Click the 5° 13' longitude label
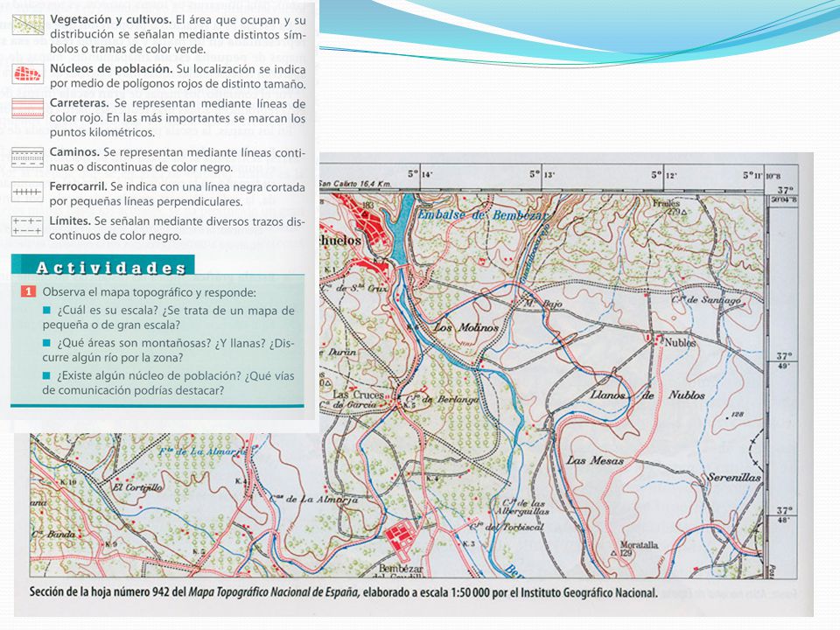Image resolution: width=840 pixels, height=630 pixels. pos(542,174)
